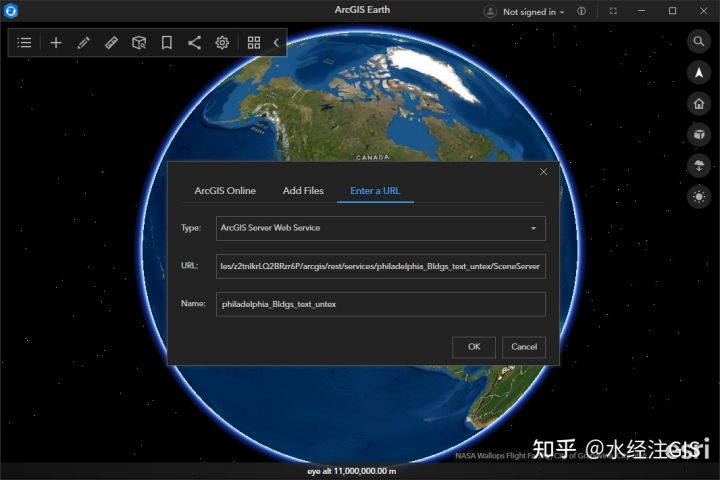Open the daylight sun button

coord(699,197)
